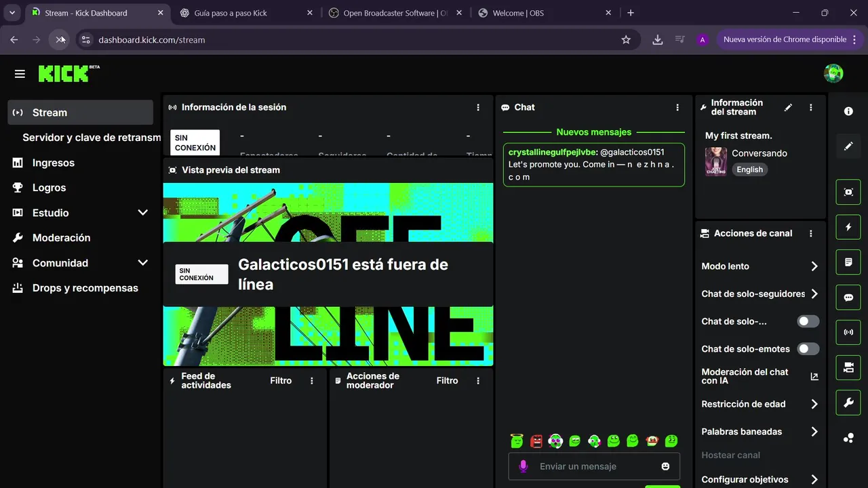Click the 'My first stream.' title

tap(738, 136)
